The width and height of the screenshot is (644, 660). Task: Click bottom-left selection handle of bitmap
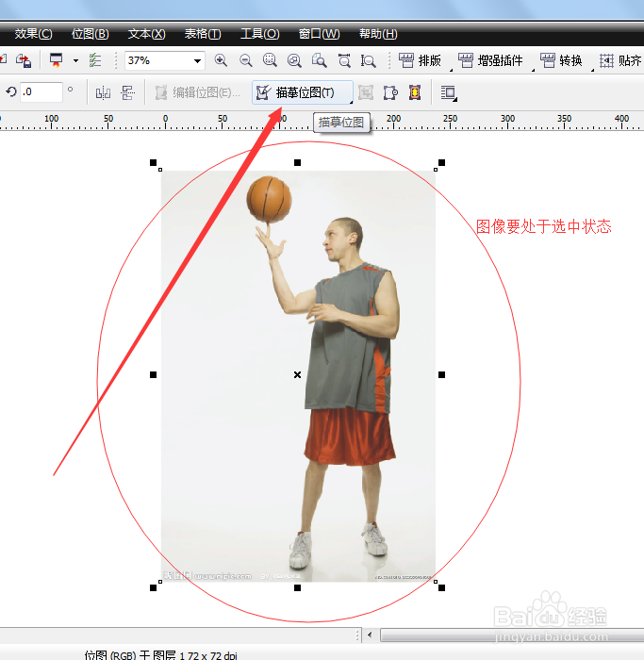pyautogui.click(x=153, y=587)
